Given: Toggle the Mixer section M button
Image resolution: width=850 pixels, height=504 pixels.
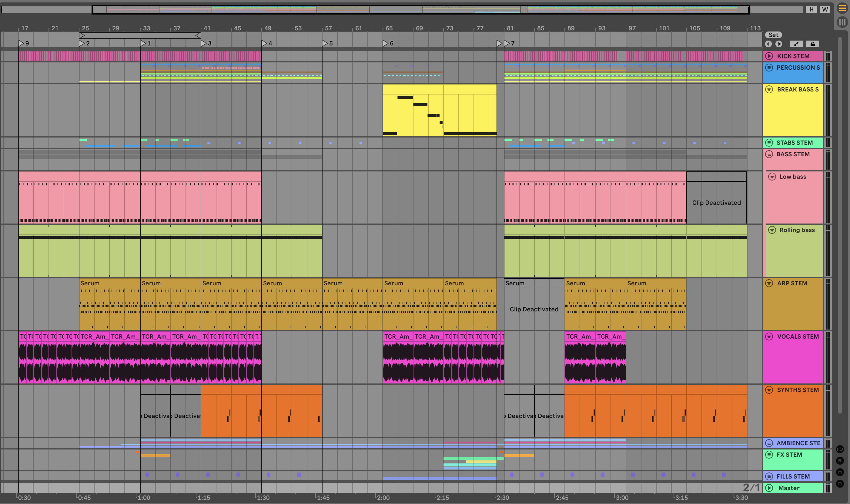Looking at the screenshot, I should (x=839, y=472).
